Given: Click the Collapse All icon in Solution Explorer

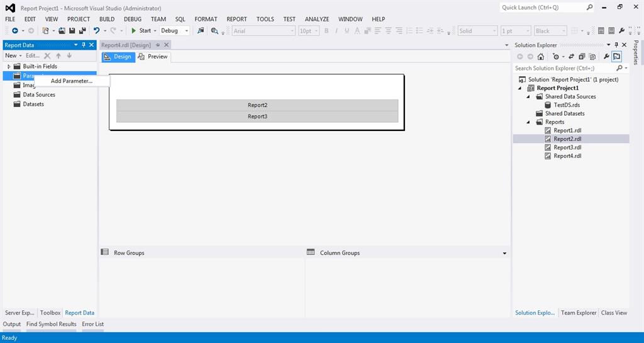Looking at the screenshot, I should [x=582, y=57].
